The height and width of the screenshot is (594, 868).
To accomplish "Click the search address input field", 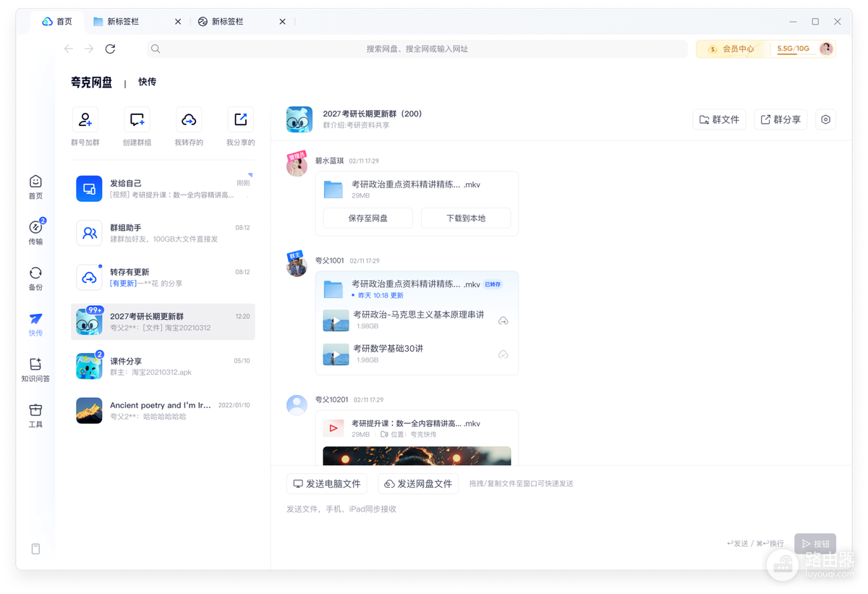I will pyautogui.click(x=417, y=48).
